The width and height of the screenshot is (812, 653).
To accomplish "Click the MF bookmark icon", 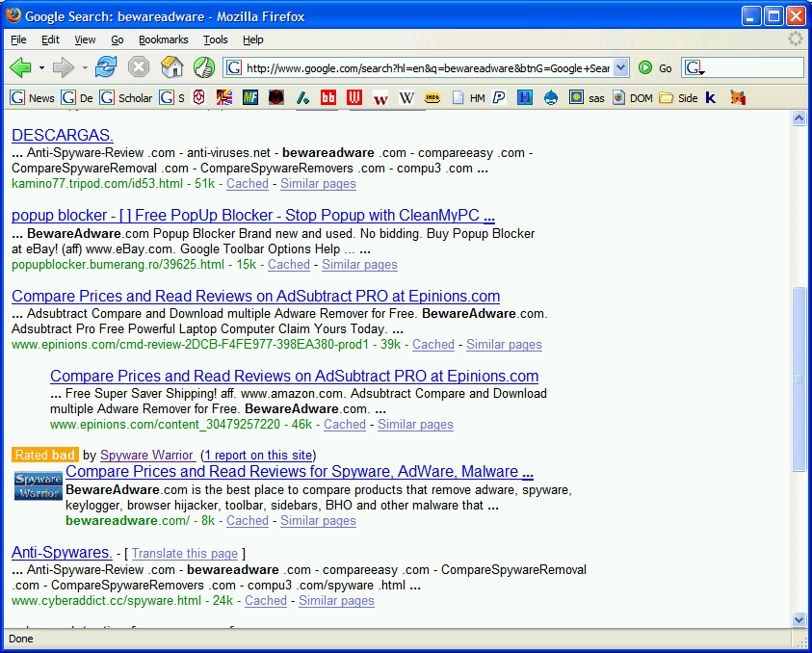I will tap(250, 97).
